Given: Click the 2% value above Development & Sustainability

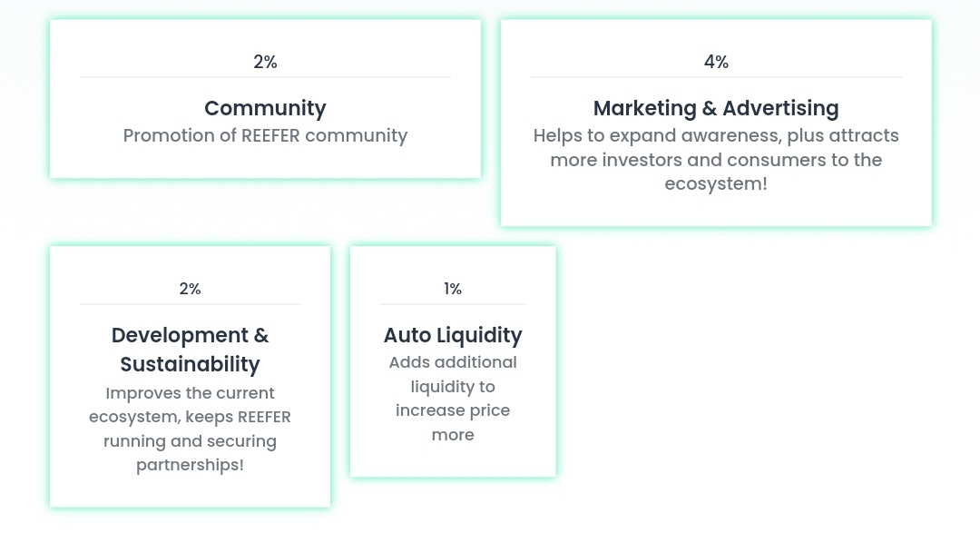Looking at the screenshot, I should (x=190, y=289).
